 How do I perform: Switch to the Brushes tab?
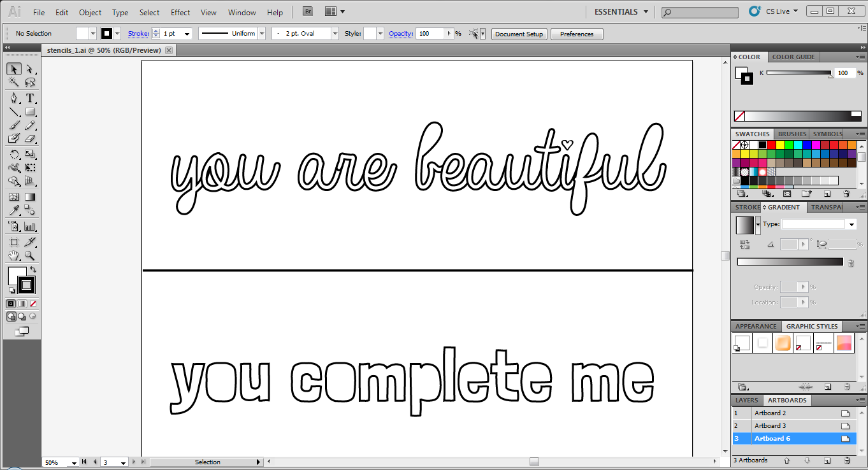792,134
